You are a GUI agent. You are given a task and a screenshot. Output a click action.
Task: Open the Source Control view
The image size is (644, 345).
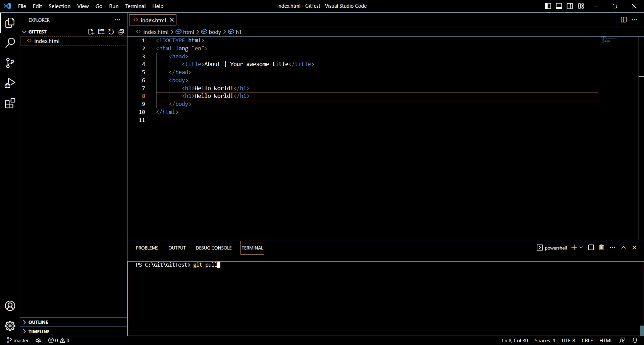10,63
